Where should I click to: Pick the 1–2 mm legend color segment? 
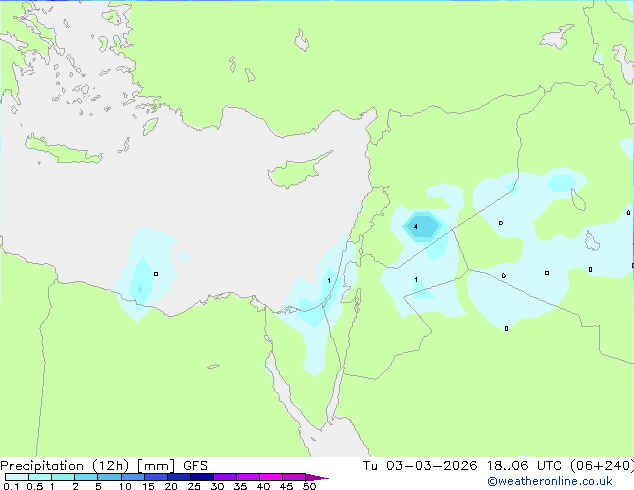tap(63, 477)
